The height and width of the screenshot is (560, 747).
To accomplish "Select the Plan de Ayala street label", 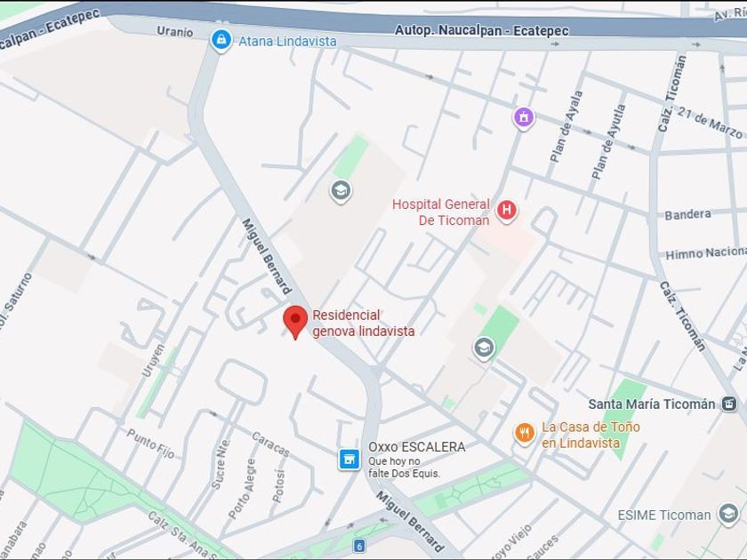I will click(x=566, y=126).
